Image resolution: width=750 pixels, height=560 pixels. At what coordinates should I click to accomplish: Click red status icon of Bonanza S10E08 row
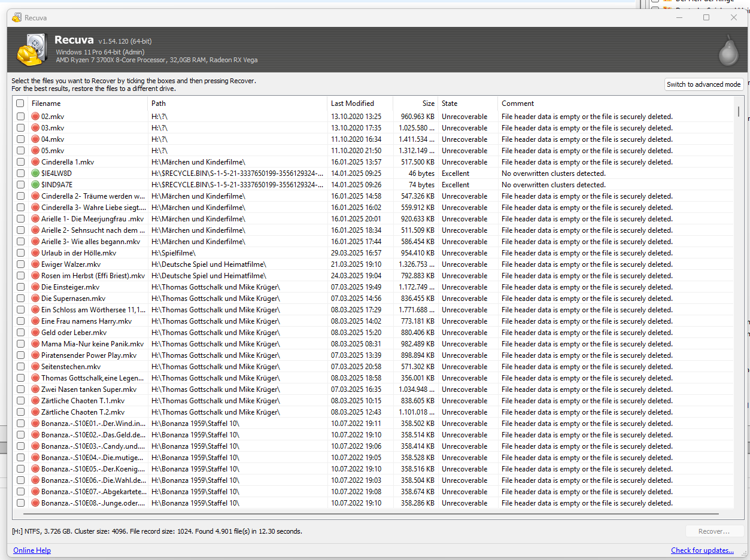click(35, 503)
